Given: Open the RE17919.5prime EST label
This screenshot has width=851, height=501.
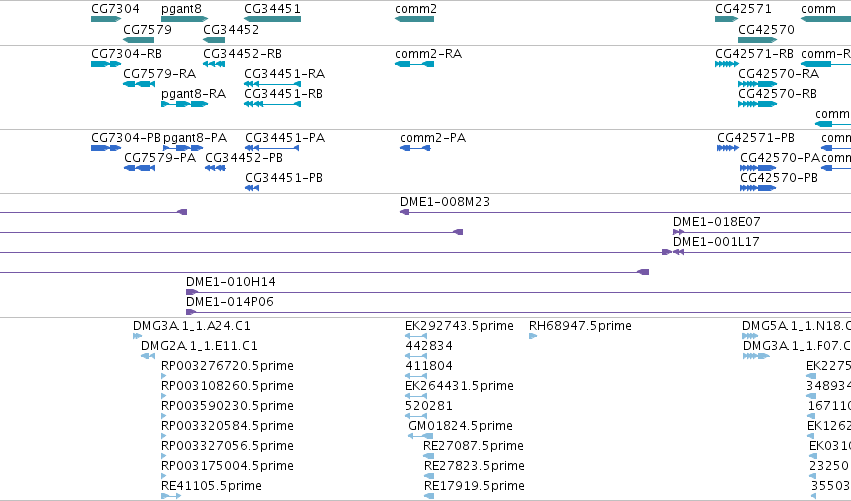Looking at the screenshot, I should point(474,486).
